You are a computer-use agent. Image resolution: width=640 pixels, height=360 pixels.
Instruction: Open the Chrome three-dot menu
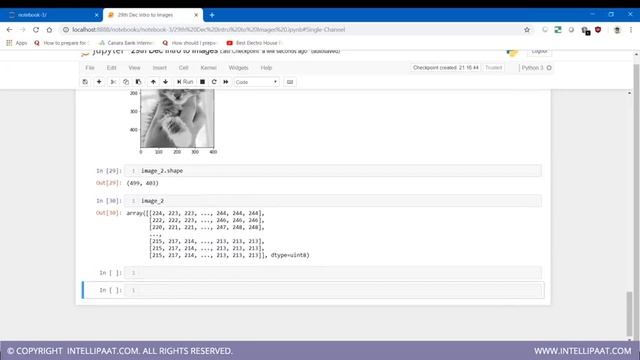pos(631,30)
